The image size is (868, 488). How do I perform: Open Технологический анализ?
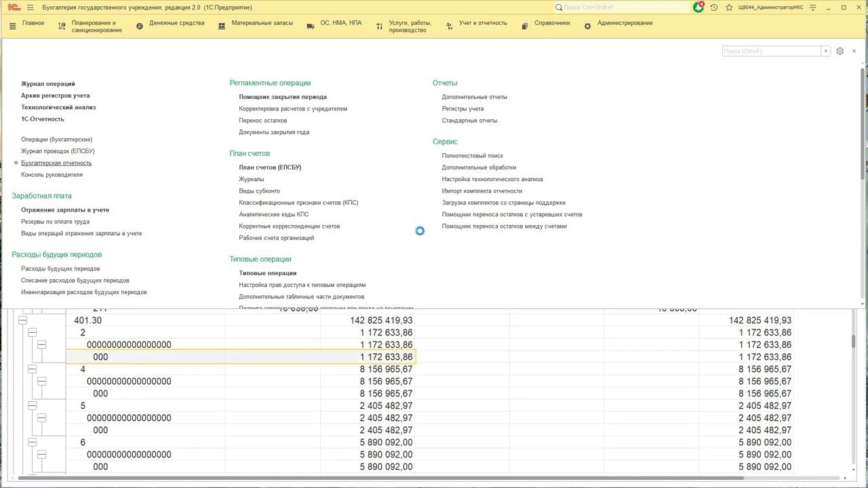coord(58,108)
